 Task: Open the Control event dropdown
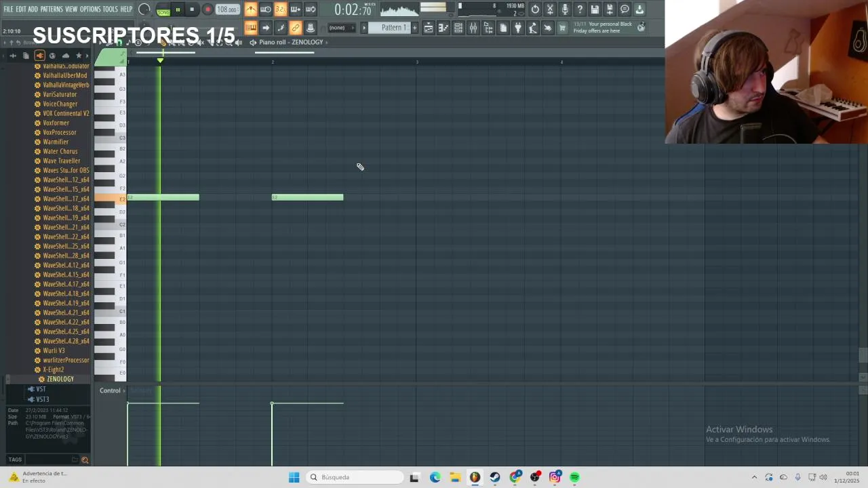pyautogui.click(x=113, y=390)
